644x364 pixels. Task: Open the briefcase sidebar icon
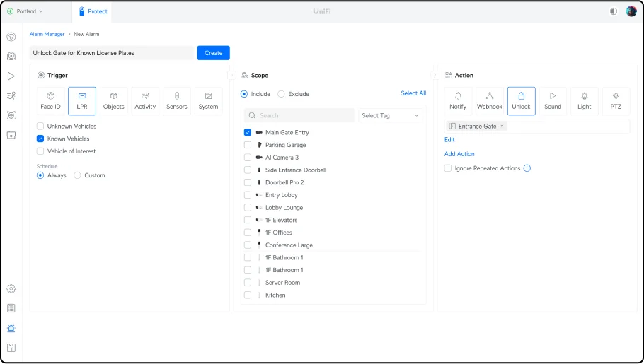click(x=11, y=135)
